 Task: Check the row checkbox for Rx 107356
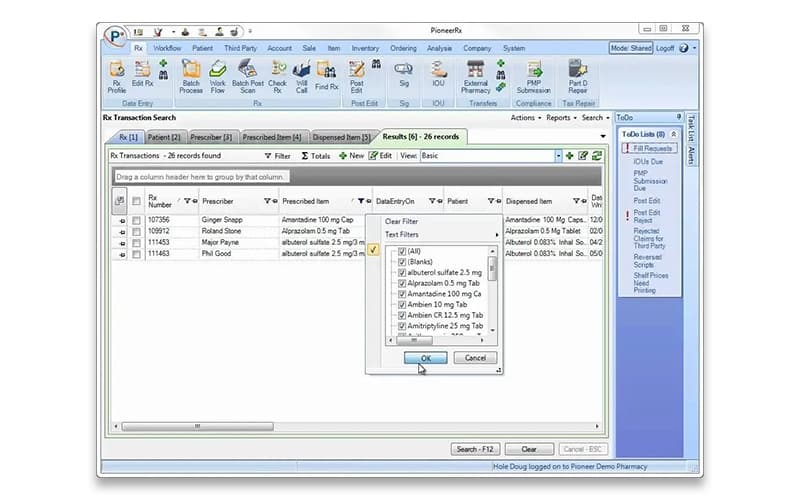pos(136,220)
